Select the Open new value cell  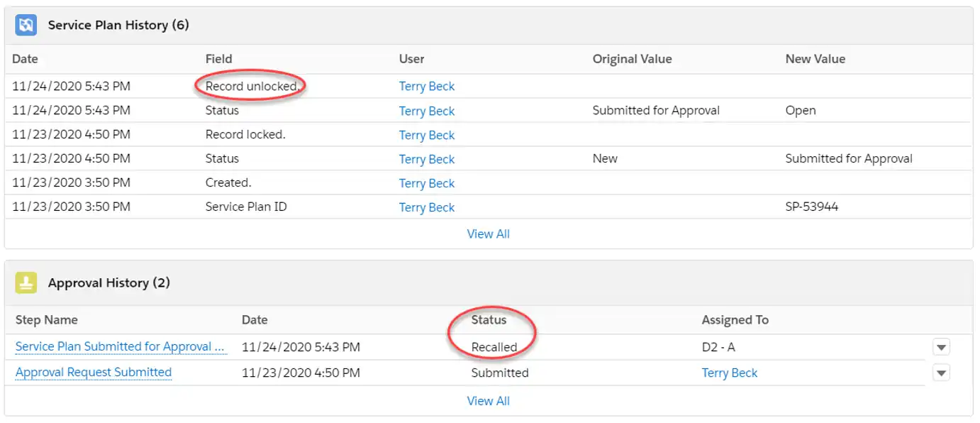pos(801,111)
